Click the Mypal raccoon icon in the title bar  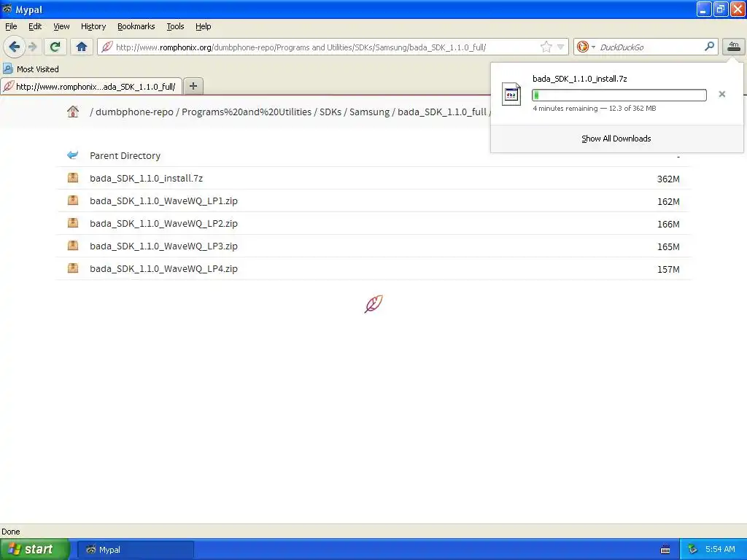[x=7, y=9]
